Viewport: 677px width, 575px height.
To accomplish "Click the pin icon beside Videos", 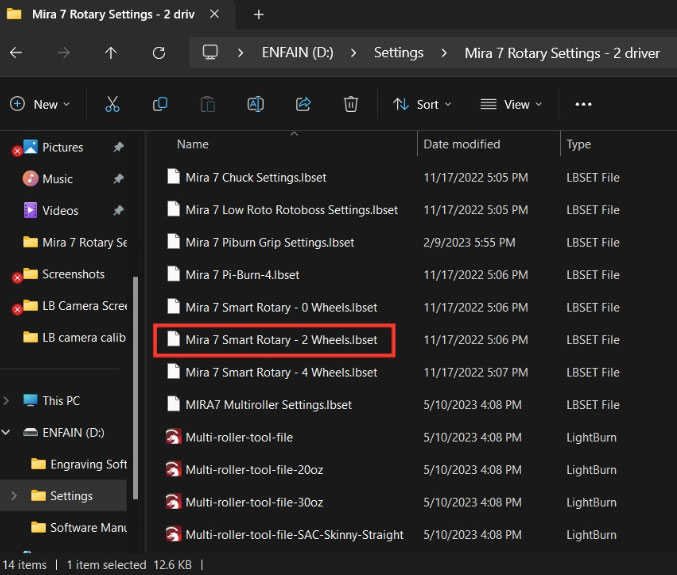I will 118,210.
